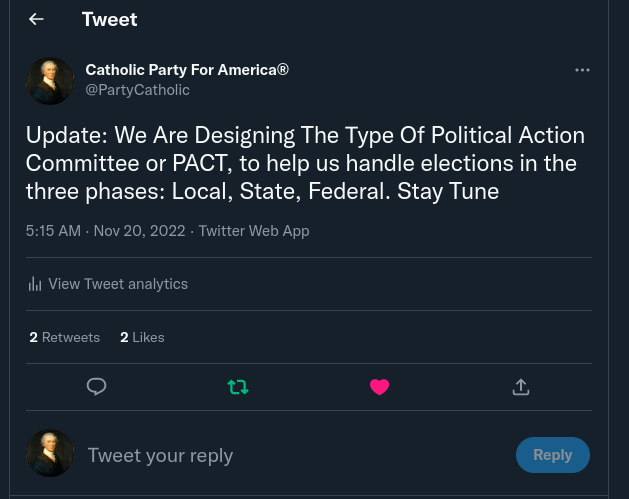Image resolution: width=629 pixels, height=499 pixels.
Task: Click your avatar beside reply box
Action: click(50, 455)
